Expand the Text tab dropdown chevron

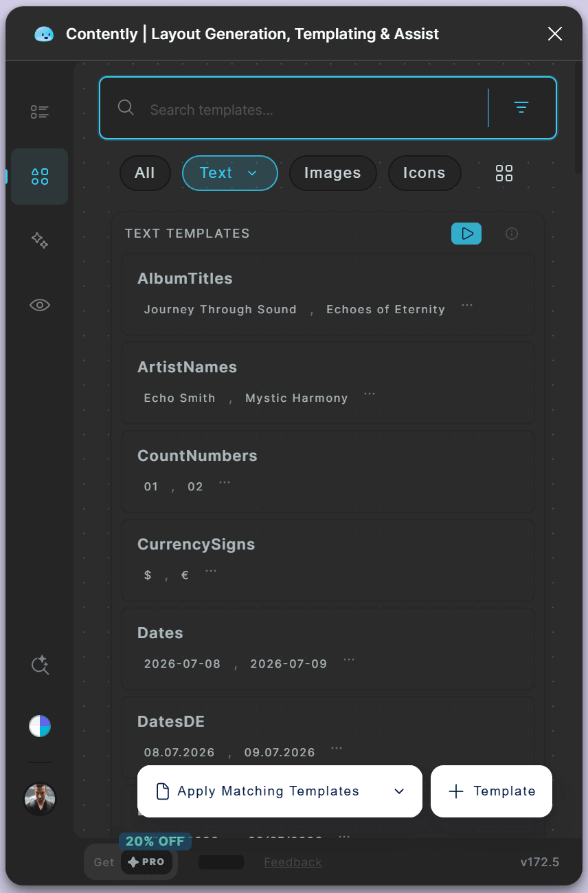252,173
